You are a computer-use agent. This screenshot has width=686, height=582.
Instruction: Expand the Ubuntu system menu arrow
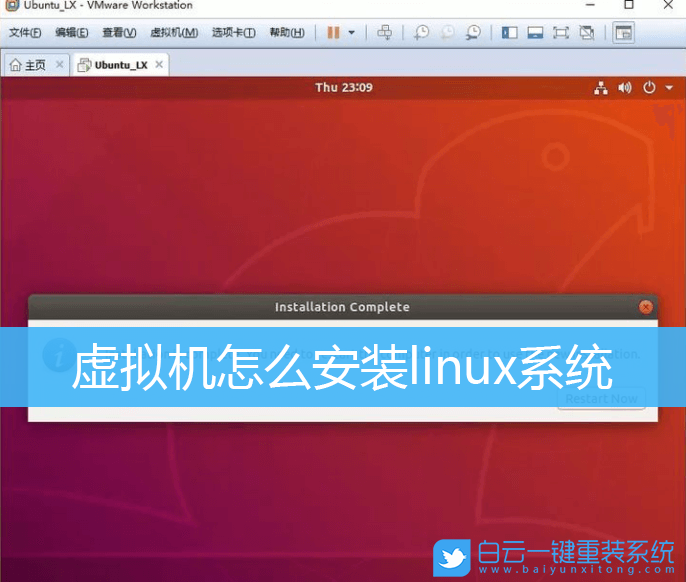pos(669,88)
